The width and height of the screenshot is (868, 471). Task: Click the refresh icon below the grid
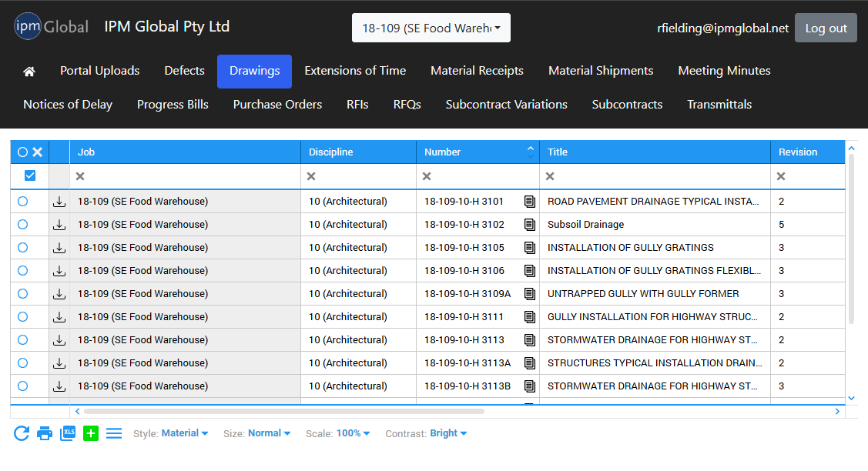(x=22, y=433)
